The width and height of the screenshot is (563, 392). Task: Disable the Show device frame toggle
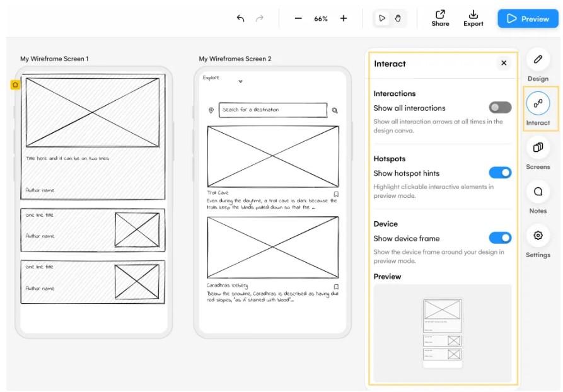(x=500, y=238)
